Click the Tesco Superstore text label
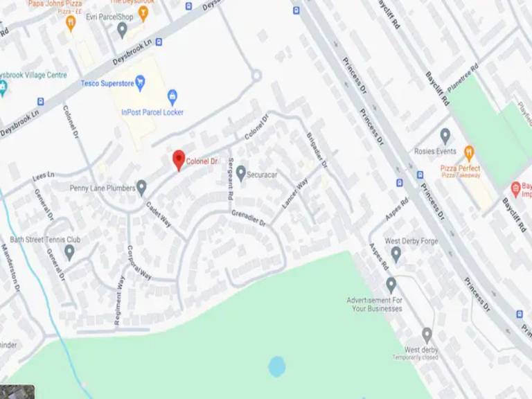The height and width of the screenshot is (399, 532). [x=107, y=83]
